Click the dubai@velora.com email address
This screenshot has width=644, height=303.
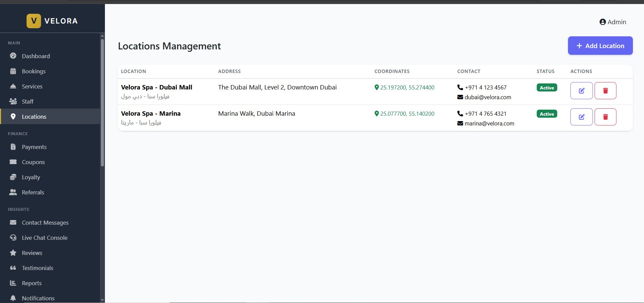(x=488, y=97)
